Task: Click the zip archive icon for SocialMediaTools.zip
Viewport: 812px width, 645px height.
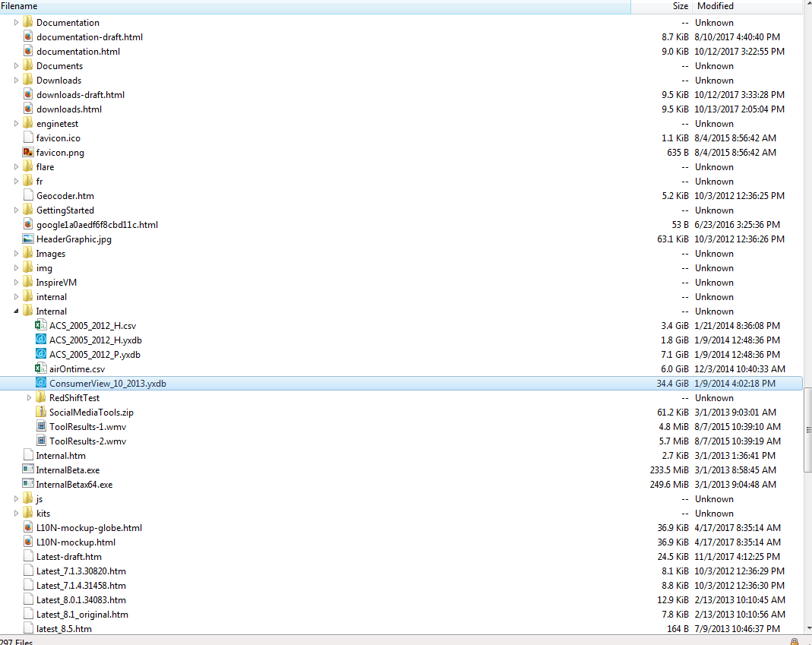Action: click(x=40, y=412)
